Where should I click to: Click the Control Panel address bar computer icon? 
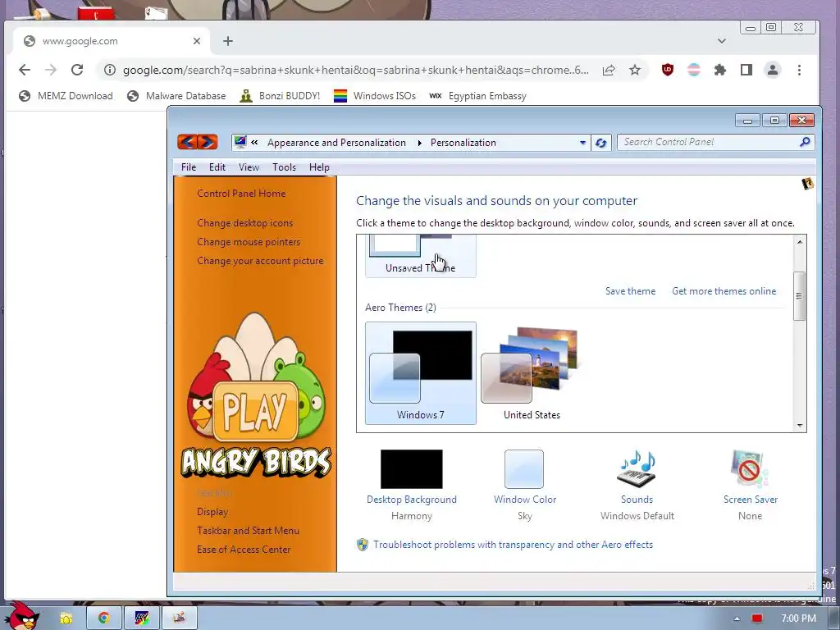240,142
